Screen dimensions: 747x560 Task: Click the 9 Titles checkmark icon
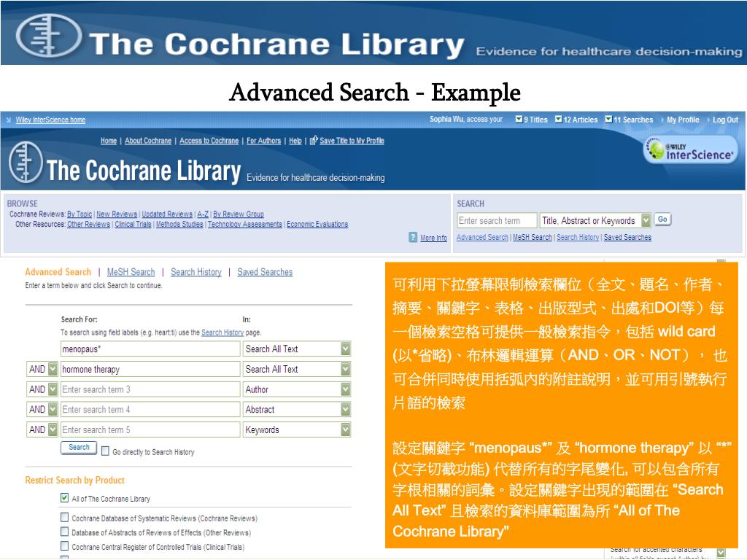(x=519, y=119)
